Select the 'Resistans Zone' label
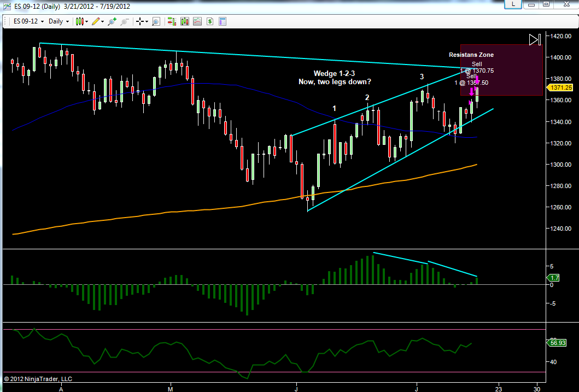Image resolution: width=579 pixels, height=392 pixels. (x=471, y=55)
